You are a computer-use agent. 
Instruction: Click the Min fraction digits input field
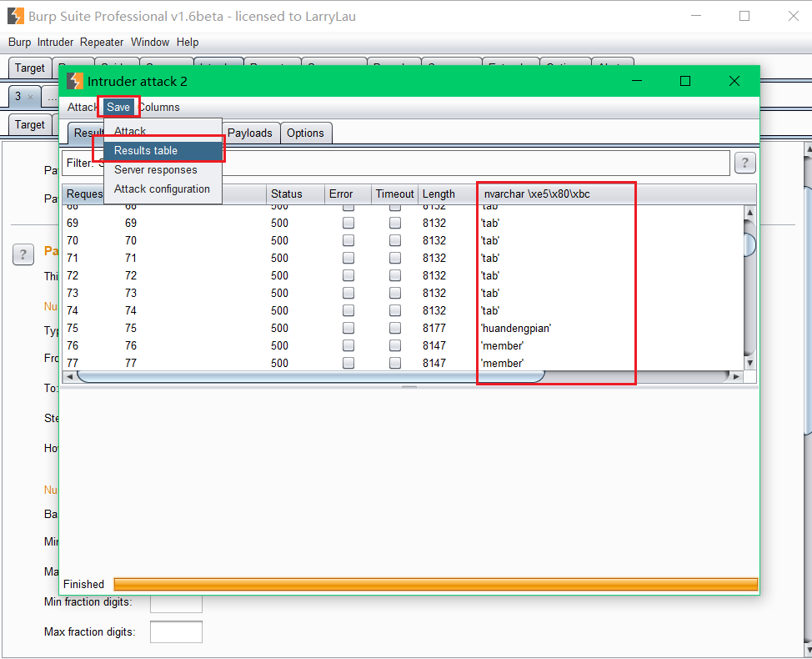click(176, 601)
